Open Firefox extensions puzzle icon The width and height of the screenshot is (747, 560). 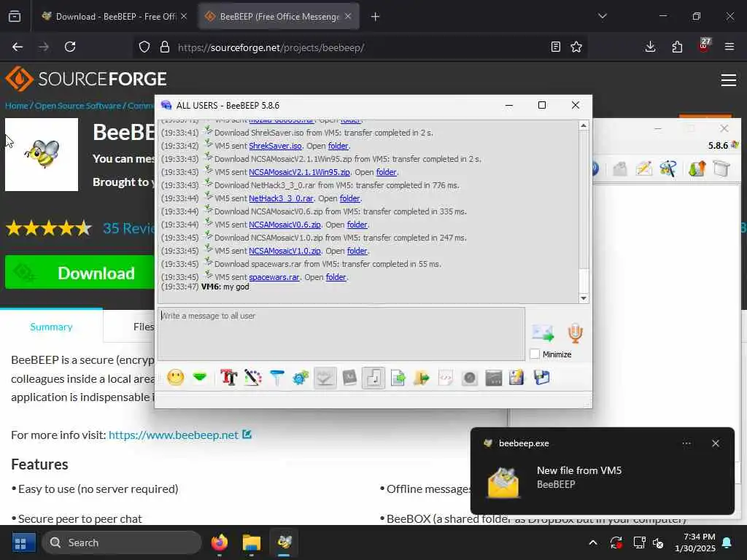(677, 47)
